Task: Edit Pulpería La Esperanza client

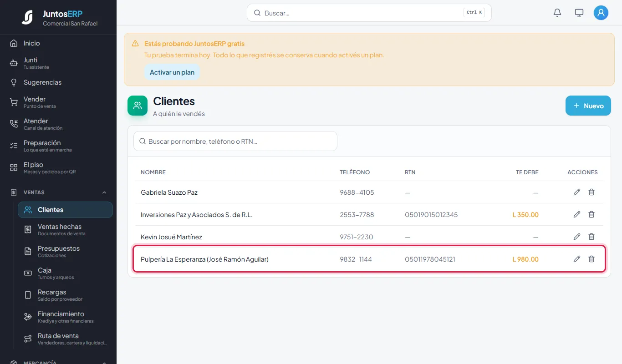Action: (577, 259)
